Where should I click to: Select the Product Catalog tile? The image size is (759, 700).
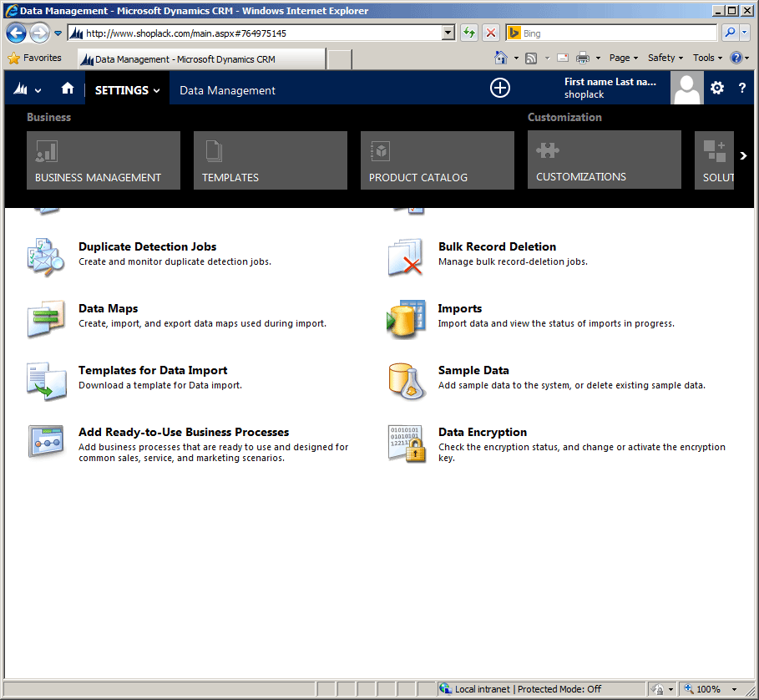[438, 160]
